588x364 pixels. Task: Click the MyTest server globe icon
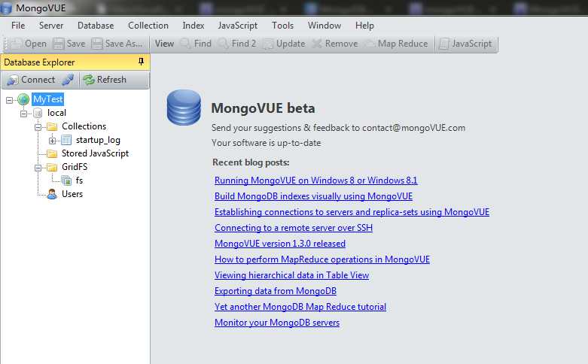(x=23, y=99)
